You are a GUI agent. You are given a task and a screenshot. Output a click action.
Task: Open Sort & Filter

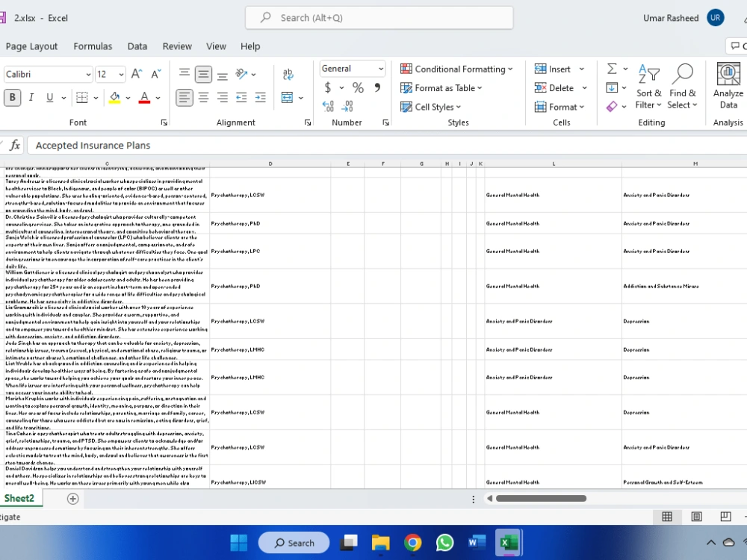click(x=648, y=86)
